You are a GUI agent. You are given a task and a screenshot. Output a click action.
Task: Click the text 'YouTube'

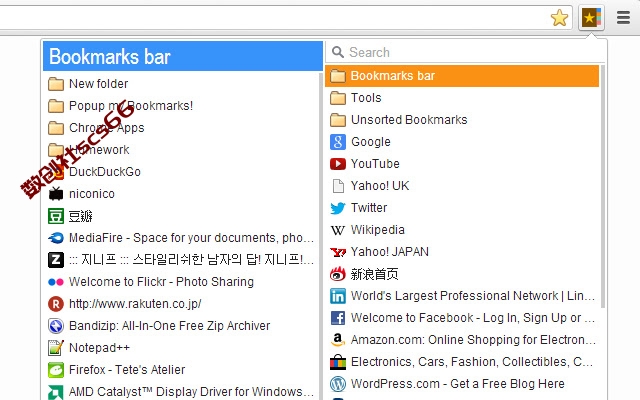375,164
